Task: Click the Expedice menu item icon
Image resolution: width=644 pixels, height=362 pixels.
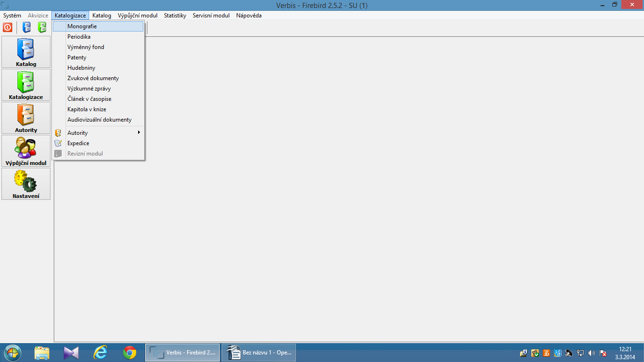Action: 58,143
